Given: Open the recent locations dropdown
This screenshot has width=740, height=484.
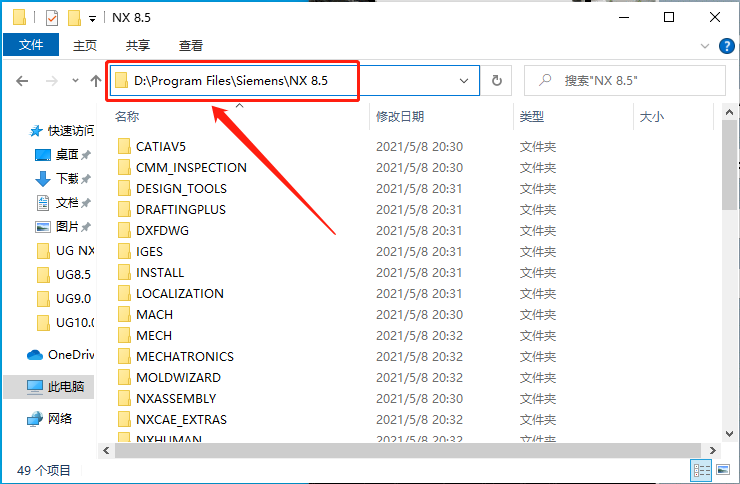Looking at the screenshot, I should pyautogui.click(x=75, y=81).
